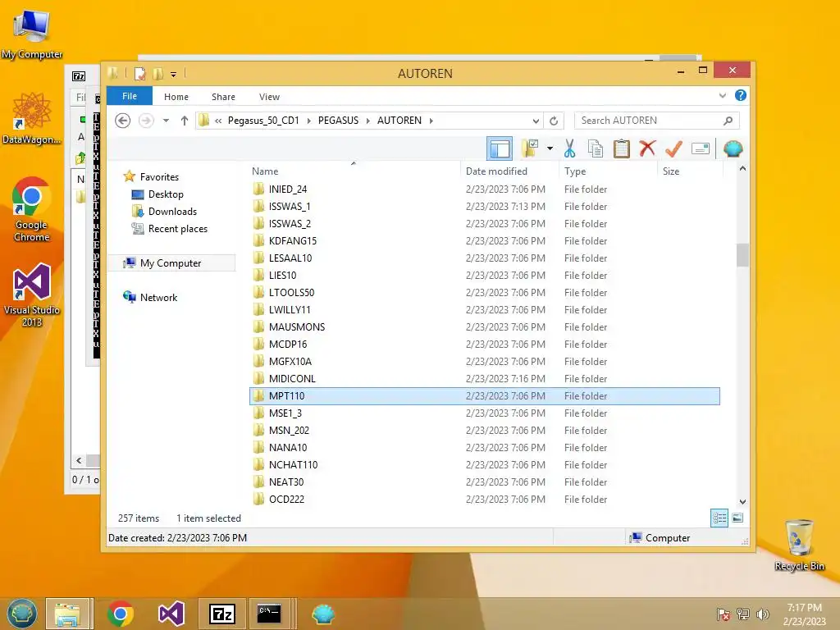Switch to 7-Zip on the taskbar
The width and height of the screenshot is (840, 630).
(221, 614)
